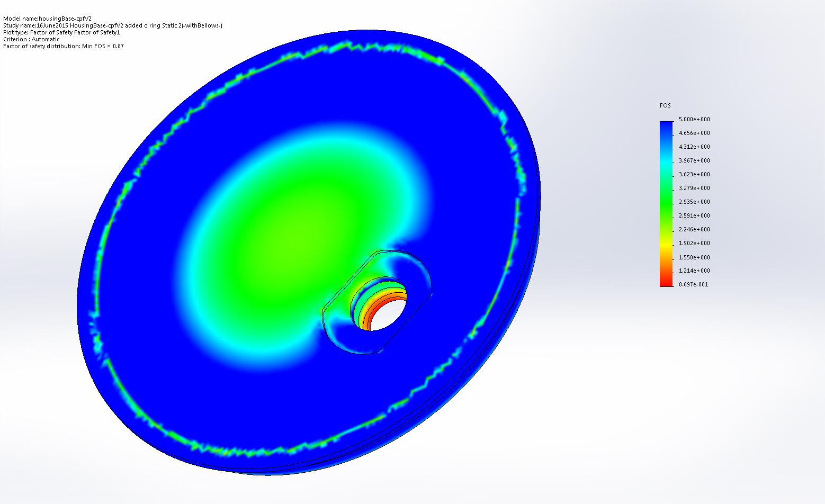Click the legend value 3.279e+000
The image size is (825, 504).
click(x=694, y=188)
